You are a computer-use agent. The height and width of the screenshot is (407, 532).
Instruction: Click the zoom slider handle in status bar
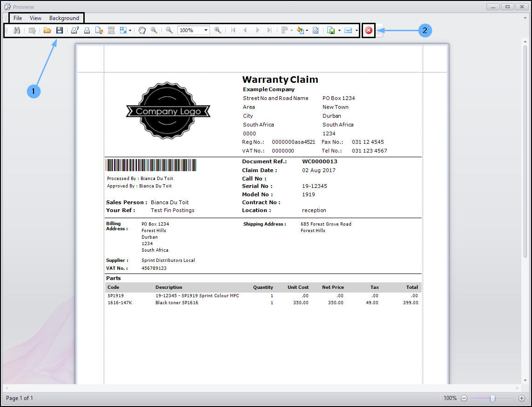[492, 398]
